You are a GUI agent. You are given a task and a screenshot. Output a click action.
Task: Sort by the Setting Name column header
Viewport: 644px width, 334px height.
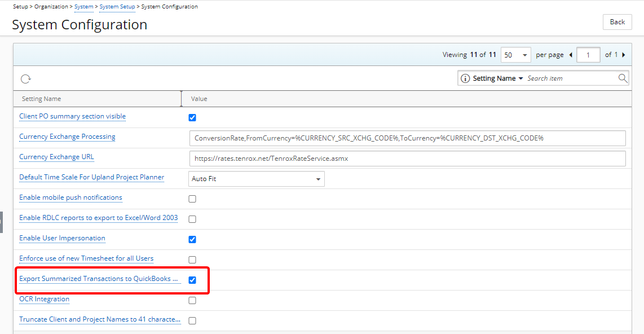point(41,99)
